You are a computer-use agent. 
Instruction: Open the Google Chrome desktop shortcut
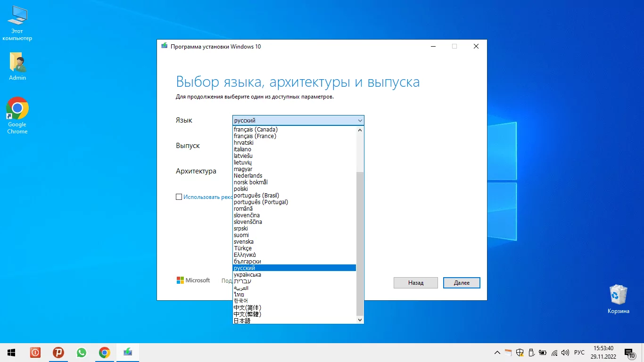point(17,115)
